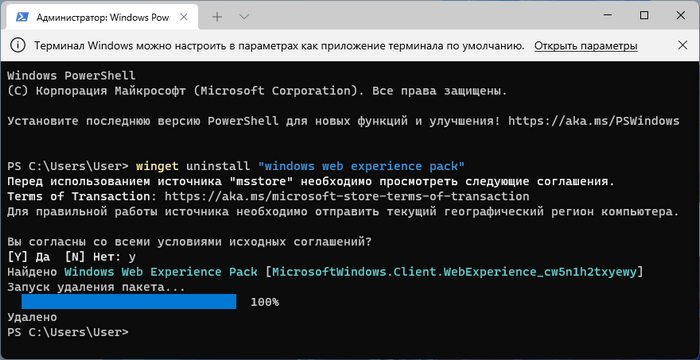This screenshot has width=700, height=360.
Task: Maximize the Windows Terminal window
Action: [644, 16]
